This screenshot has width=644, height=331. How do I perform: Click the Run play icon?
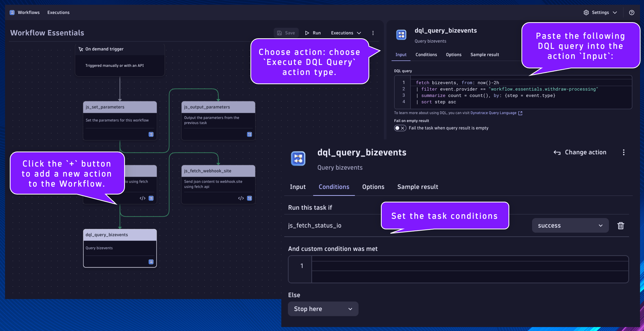point(307,33)
